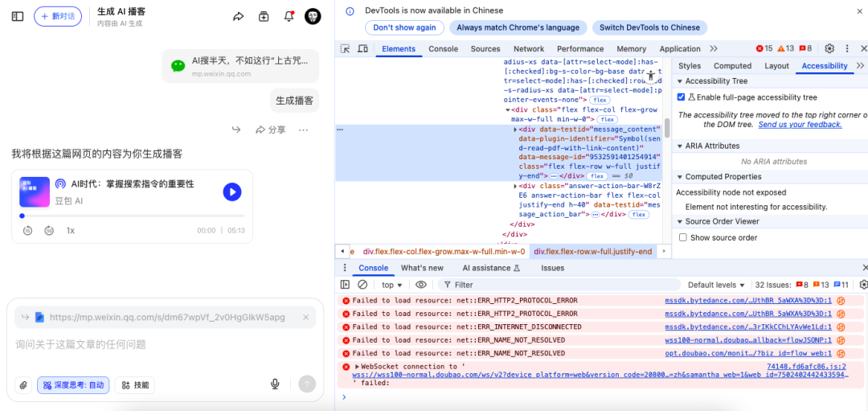Open the DevTools three-dot customize menu

coord(847,49)
